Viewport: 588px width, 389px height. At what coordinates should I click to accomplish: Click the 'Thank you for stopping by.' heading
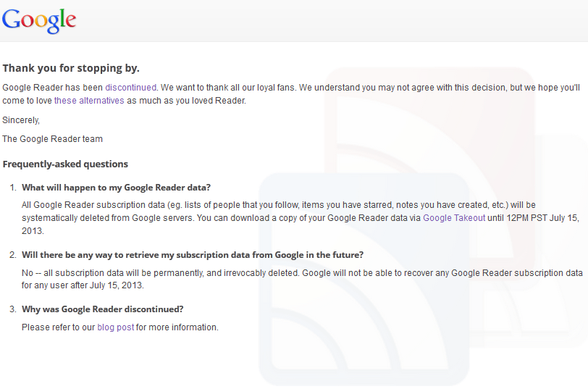pos(71,68)
